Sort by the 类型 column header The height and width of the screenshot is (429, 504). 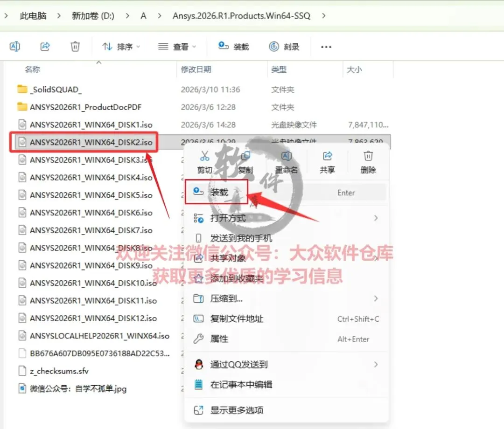279,69
